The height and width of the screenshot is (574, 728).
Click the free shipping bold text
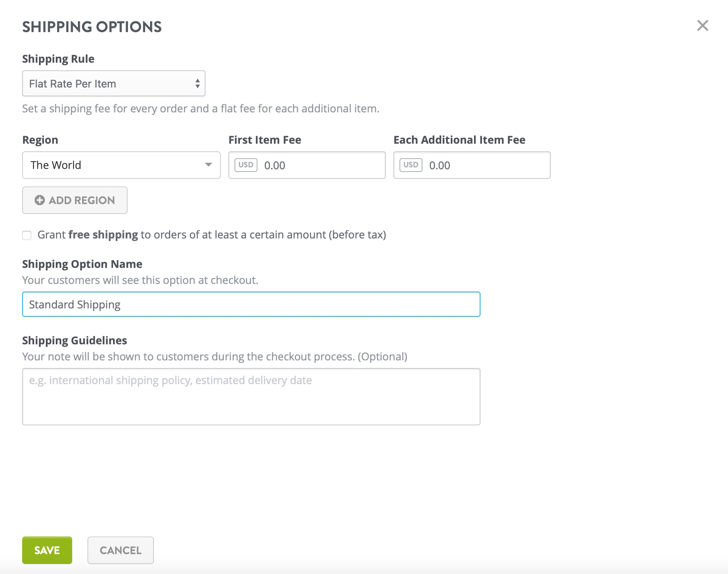(103, 235)
